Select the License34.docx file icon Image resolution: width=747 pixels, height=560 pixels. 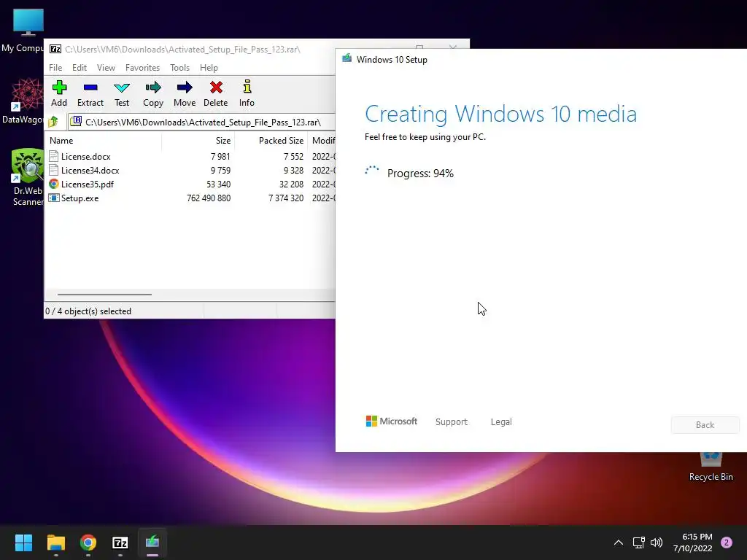point(54,170)
